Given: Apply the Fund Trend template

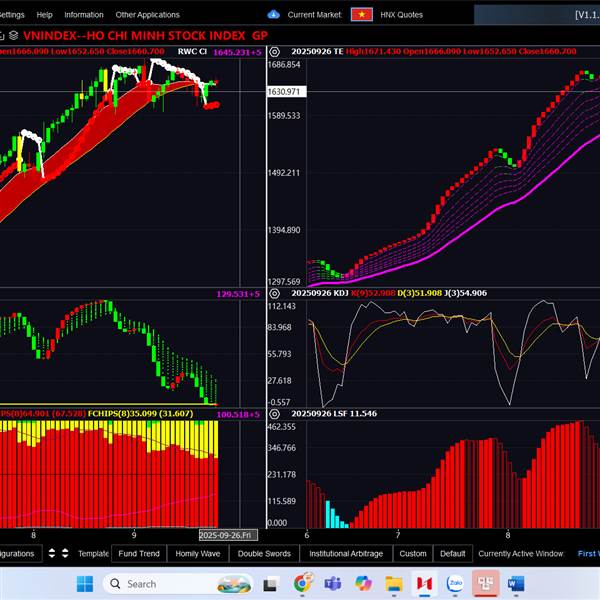Looking at the screenshot, I should coord(138,553).
